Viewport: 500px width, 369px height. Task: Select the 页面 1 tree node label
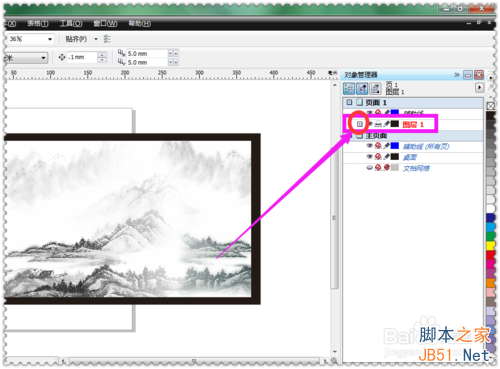tap(376, 102)
